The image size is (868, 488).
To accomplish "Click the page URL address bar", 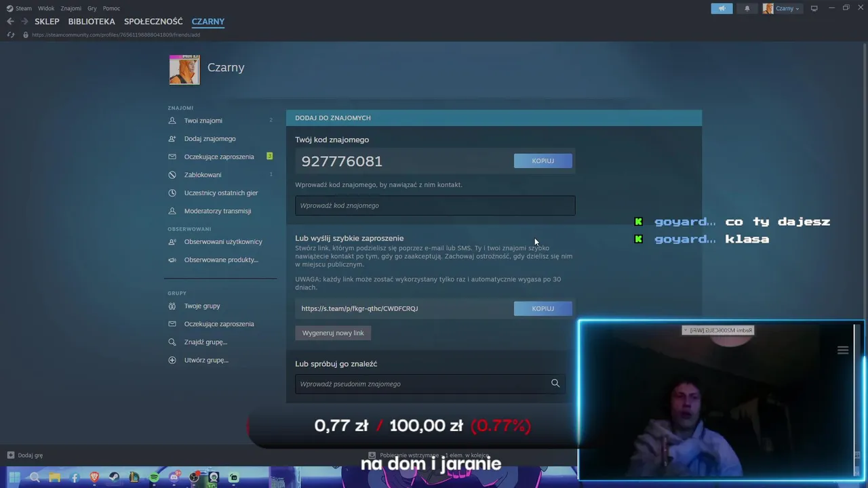I will 116,35.
